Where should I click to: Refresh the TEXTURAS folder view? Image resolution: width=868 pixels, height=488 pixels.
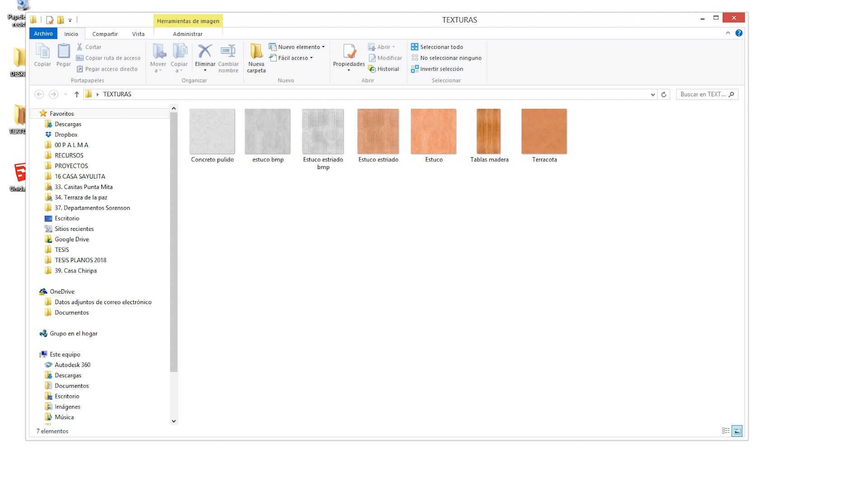coord(664,94)
